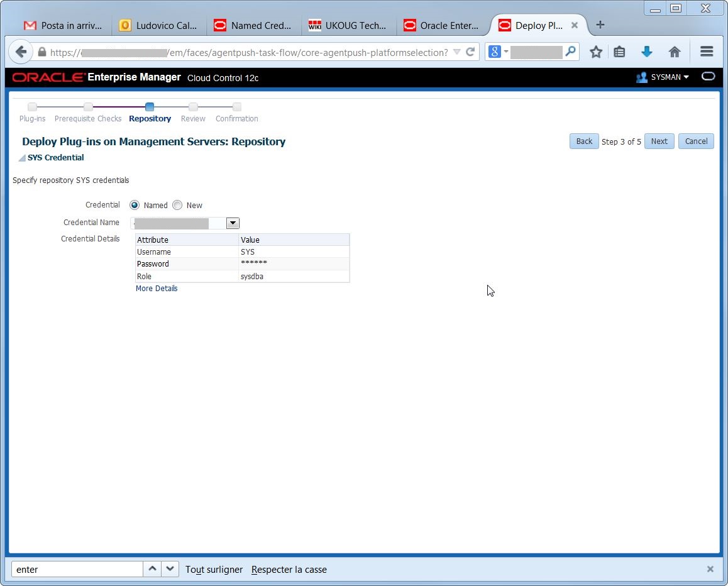Click the Oracle accessibility oval icon

coord(708,77)
